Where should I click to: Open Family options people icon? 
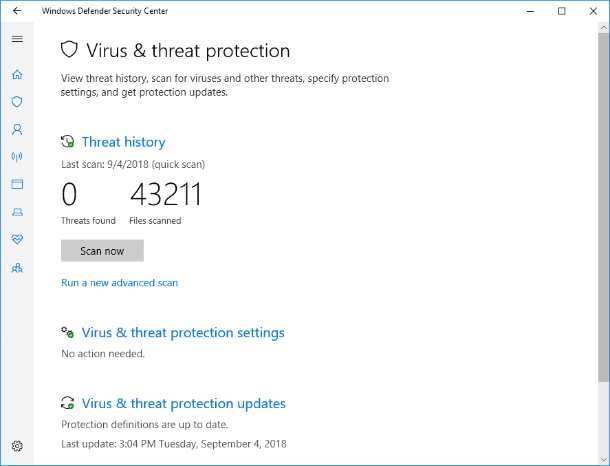(17, 268)
